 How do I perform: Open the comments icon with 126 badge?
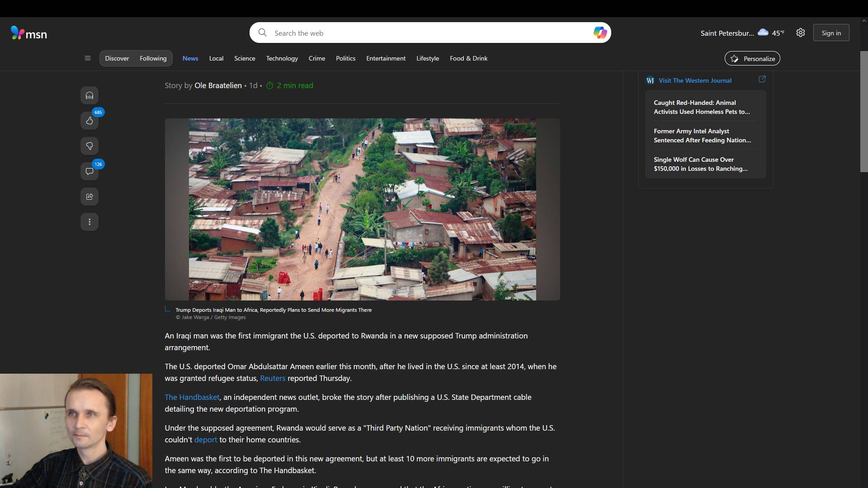[x=90, y=171]
